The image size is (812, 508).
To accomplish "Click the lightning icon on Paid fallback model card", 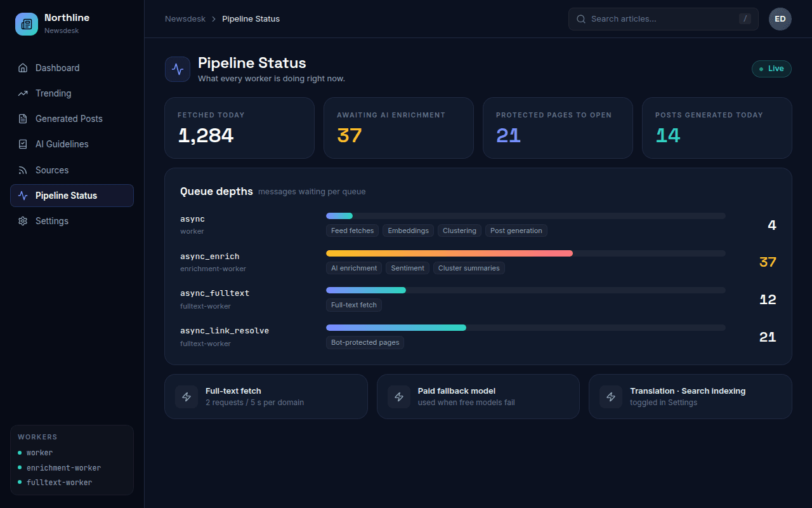I will pyautogui.click(x=399, y=397).
